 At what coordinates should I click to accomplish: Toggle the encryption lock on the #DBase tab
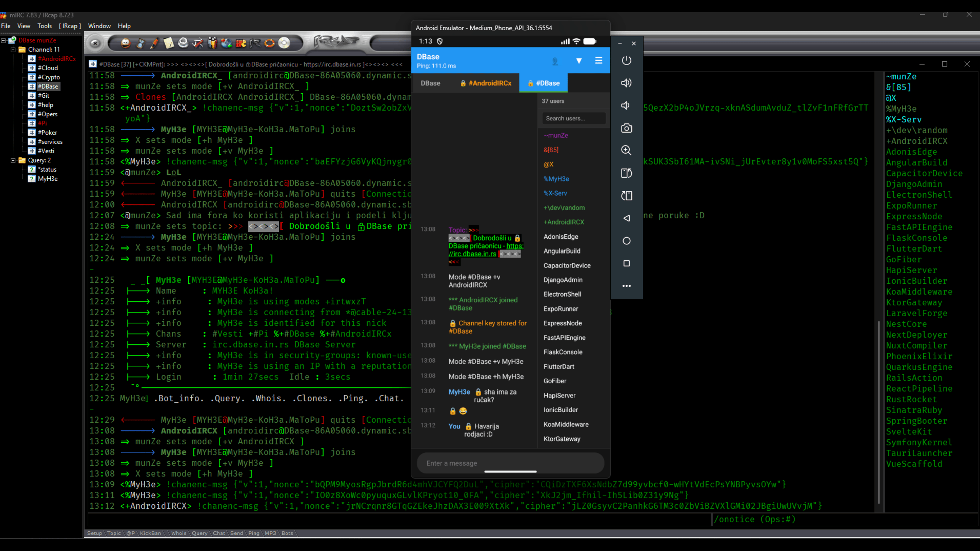click(x=530, y=83)
